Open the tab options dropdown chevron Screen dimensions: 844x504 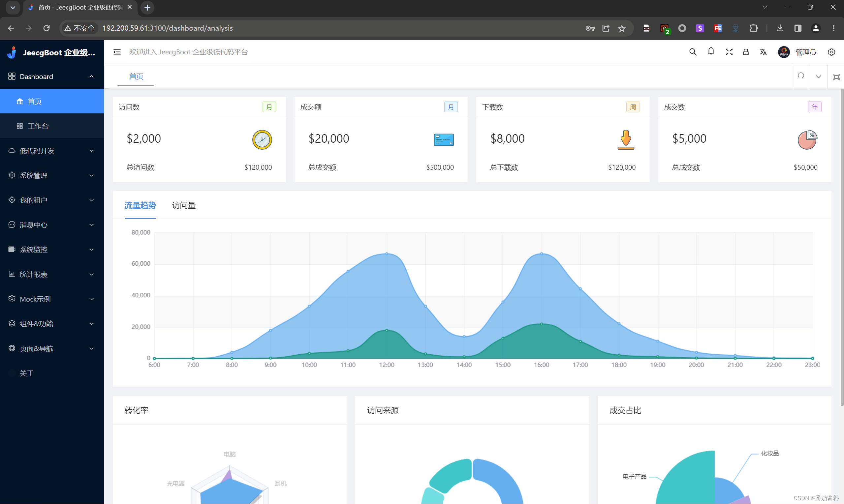click(819, 77)
